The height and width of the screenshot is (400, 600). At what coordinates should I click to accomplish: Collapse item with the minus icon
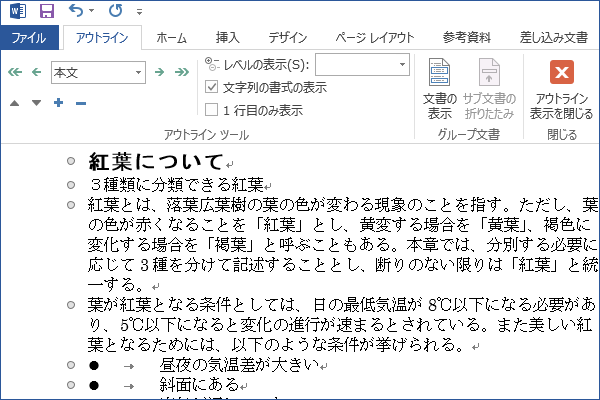pos(81,103)
